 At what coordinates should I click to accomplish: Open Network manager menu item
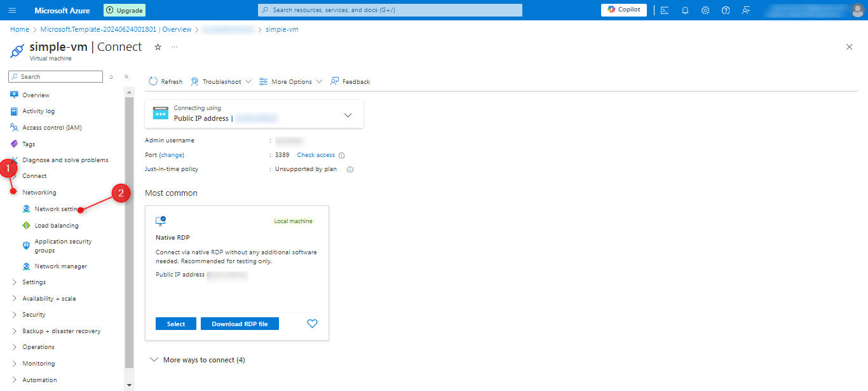(61, 266)
